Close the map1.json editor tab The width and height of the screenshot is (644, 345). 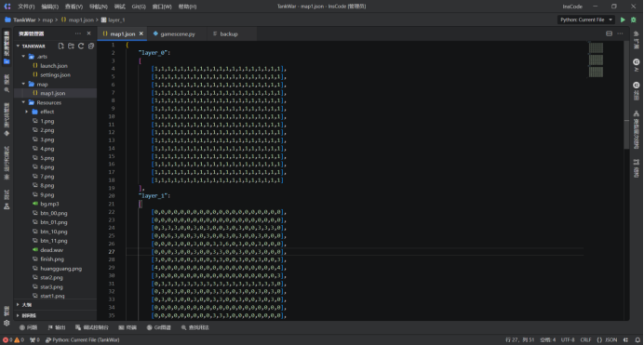tap(141, 33)
